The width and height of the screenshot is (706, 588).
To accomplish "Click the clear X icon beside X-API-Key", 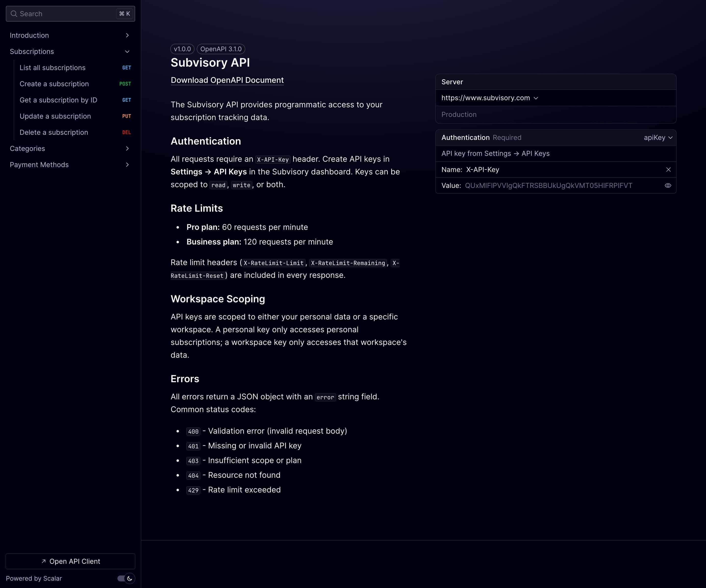I will (x=668, y=170).
